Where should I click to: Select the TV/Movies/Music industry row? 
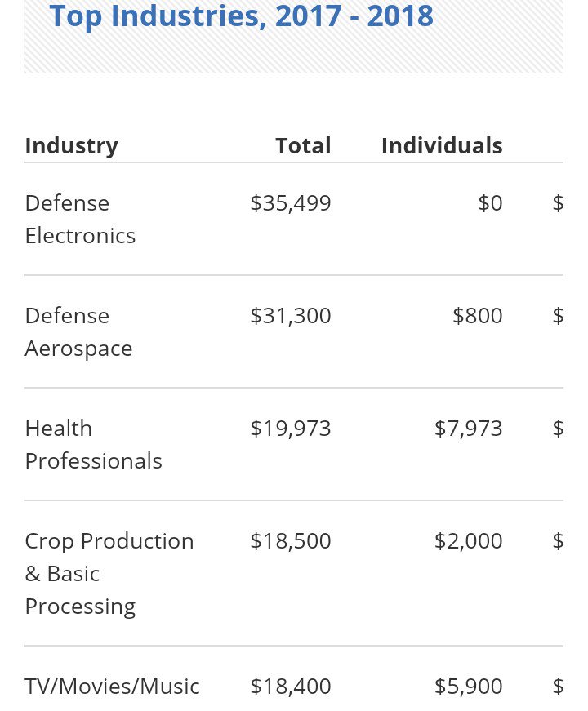click(112, 687)
